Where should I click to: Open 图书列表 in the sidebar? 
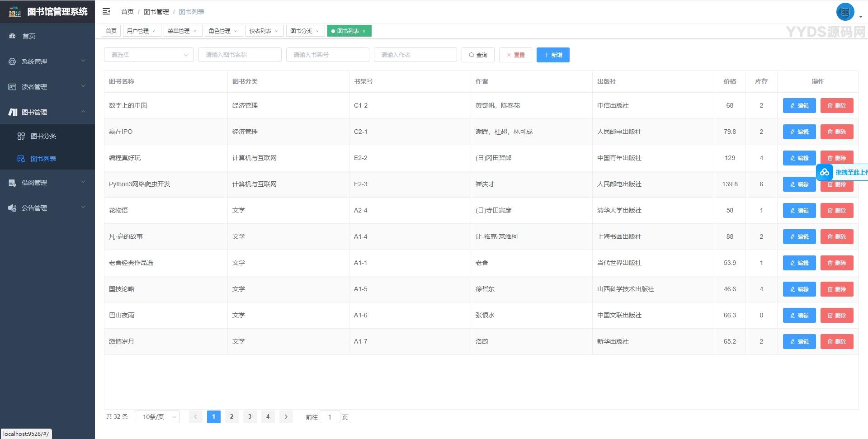pos(43,159)
